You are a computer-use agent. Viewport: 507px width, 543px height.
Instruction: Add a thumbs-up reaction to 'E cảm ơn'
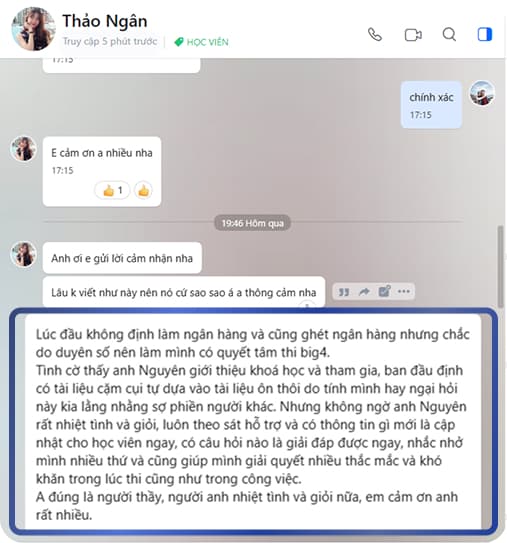coord(143,190)
